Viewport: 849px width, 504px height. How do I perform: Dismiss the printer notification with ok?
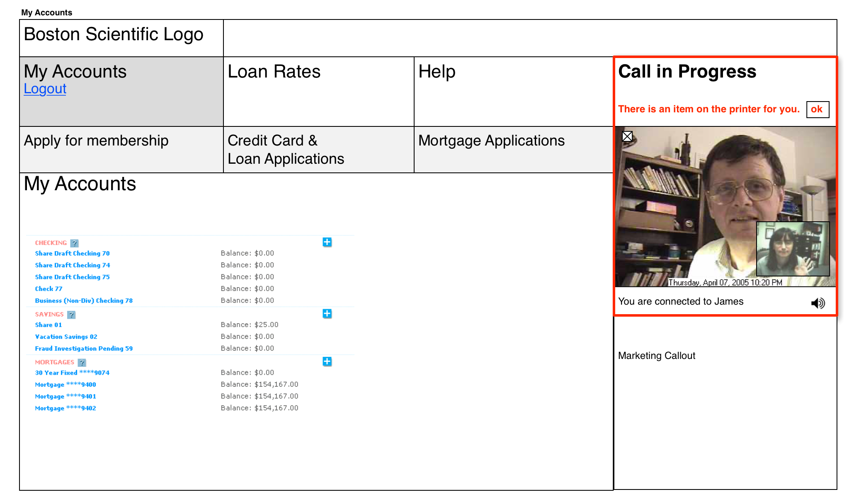click(x=817, y=109)
